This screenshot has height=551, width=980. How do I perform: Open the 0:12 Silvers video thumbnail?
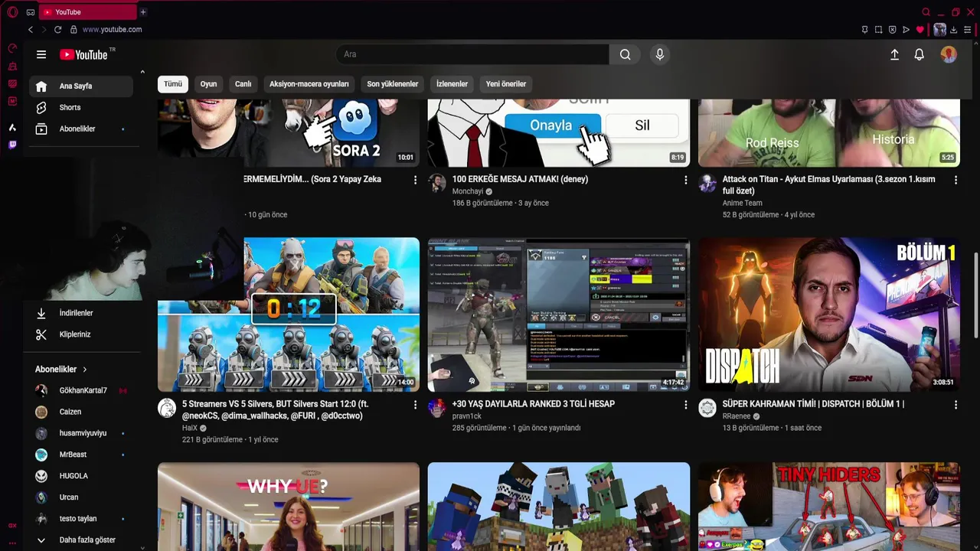point(289,315)
